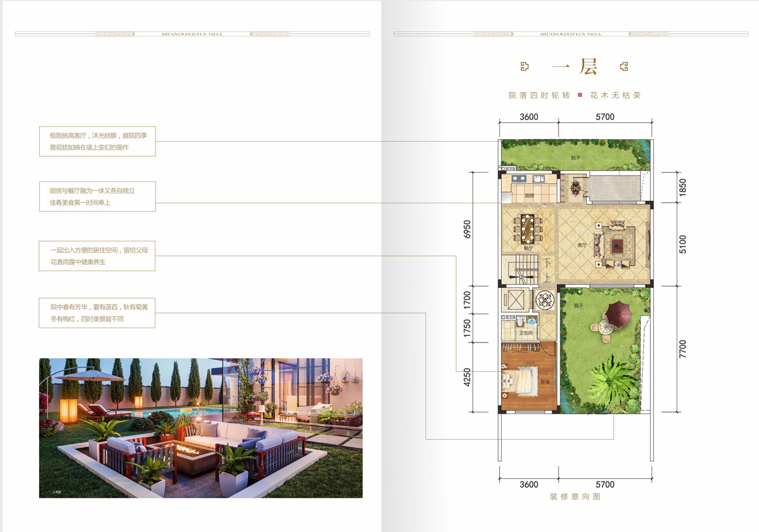Select the 厨房与餐厅 description box
This screenshot has width=759, height=532.
[x=97, y=196]
